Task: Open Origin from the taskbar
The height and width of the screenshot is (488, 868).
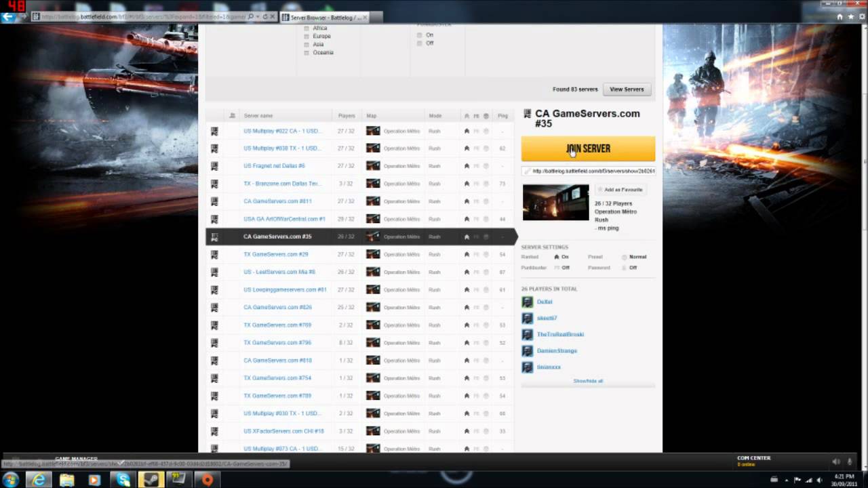Action: point(207,480)
